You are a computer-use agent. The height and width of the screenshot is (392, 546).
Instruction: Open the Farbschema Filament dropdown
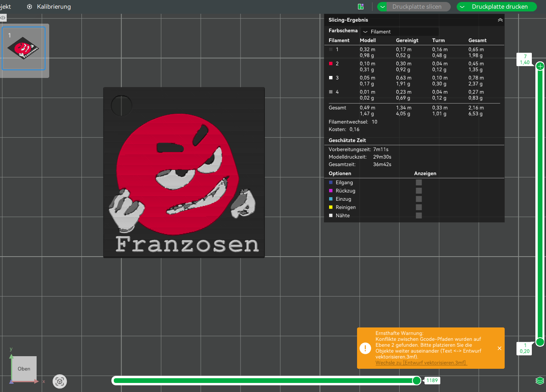(400, 31)
